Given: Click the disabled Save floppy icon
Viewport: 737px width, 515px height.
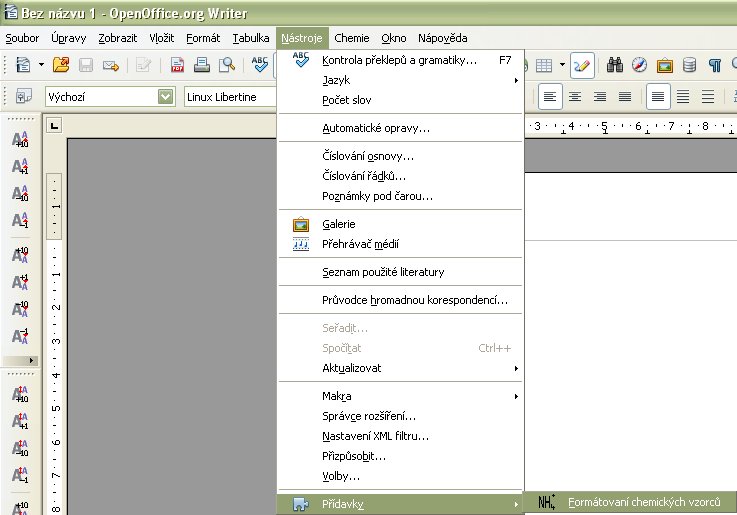Looking at the screenshot, I should pyautogui.click(x=86, y=65).
